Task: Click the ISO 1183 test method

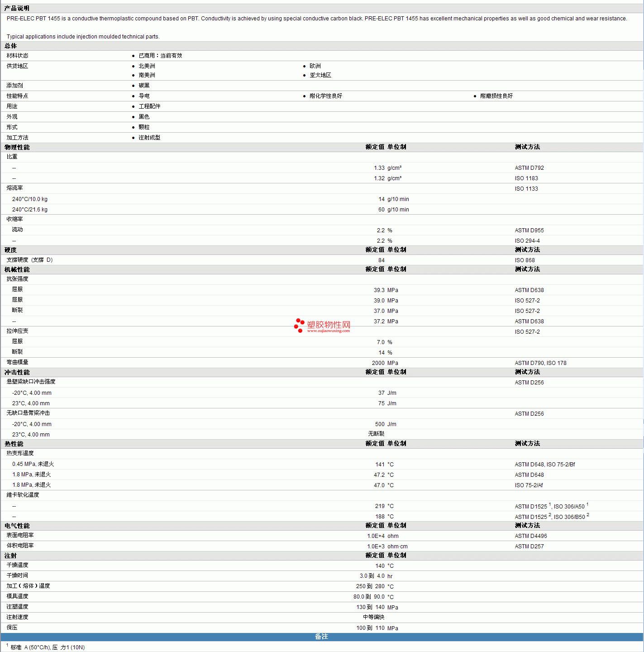Action: pyautogui.click(x=526, y=178)
